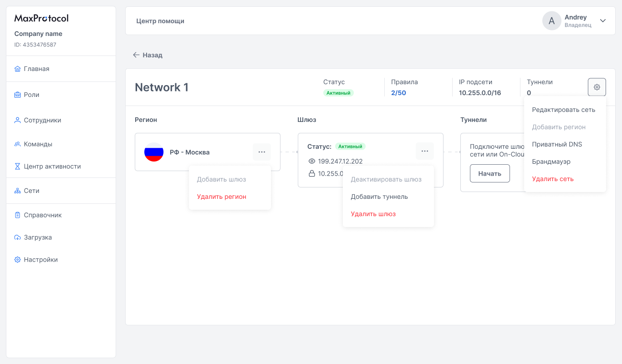Click the group icon beside Команды
This screenshot has width=622, height=364.
click(18, 144)
